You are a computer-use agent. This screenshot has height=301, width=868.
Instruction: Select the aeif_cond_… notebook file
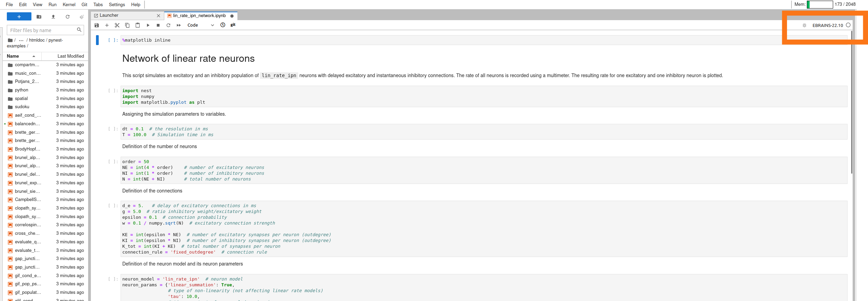(45, 115)
